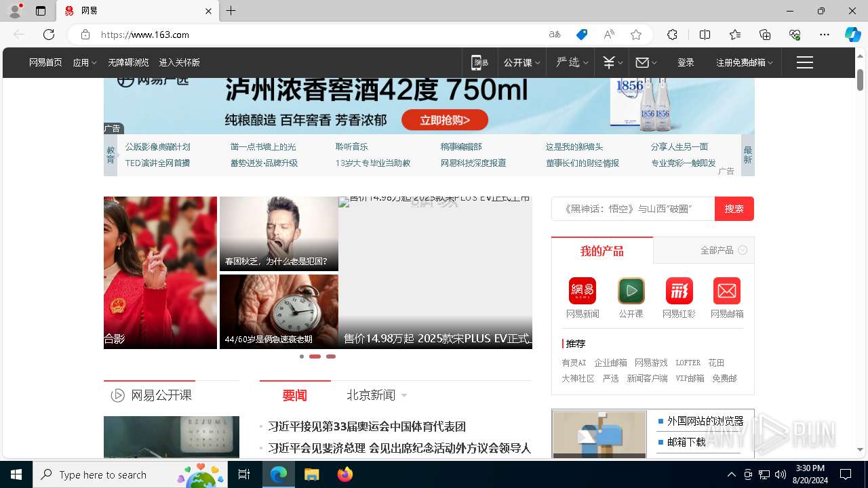The width and height of the screenshot is (868, 488).
Task: Click the yen payment icon
Action: tap(609, 62)
